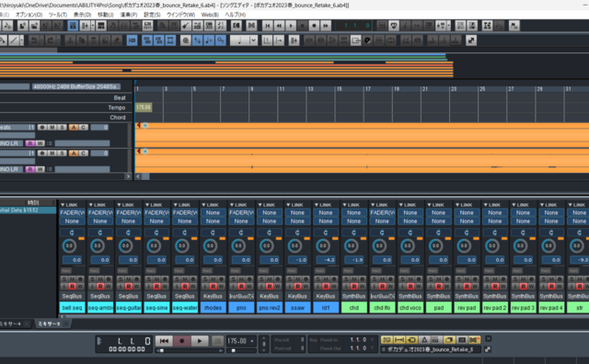Select the rev pad 2 channel label

[x=495, y=308]
